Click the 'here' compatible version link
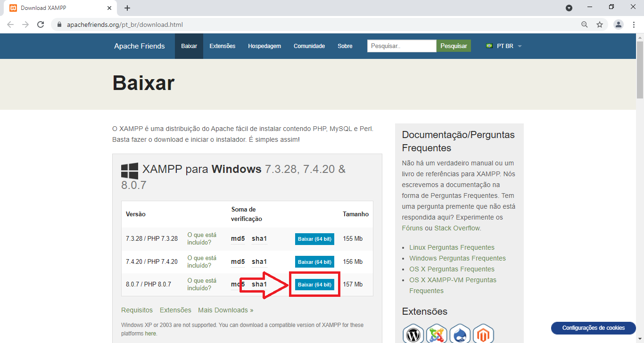Viewport: 644px width, 343px height. [150, 334]
